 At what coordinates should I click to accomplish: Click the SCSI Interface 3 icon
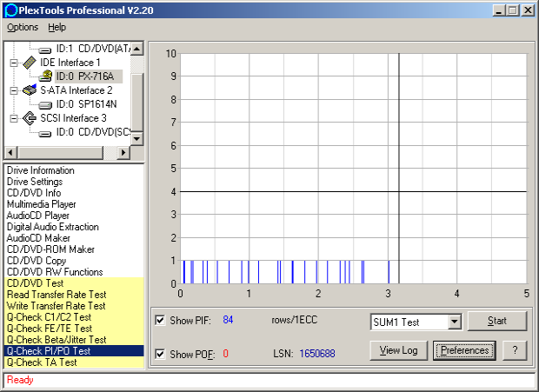click(30, 118)
